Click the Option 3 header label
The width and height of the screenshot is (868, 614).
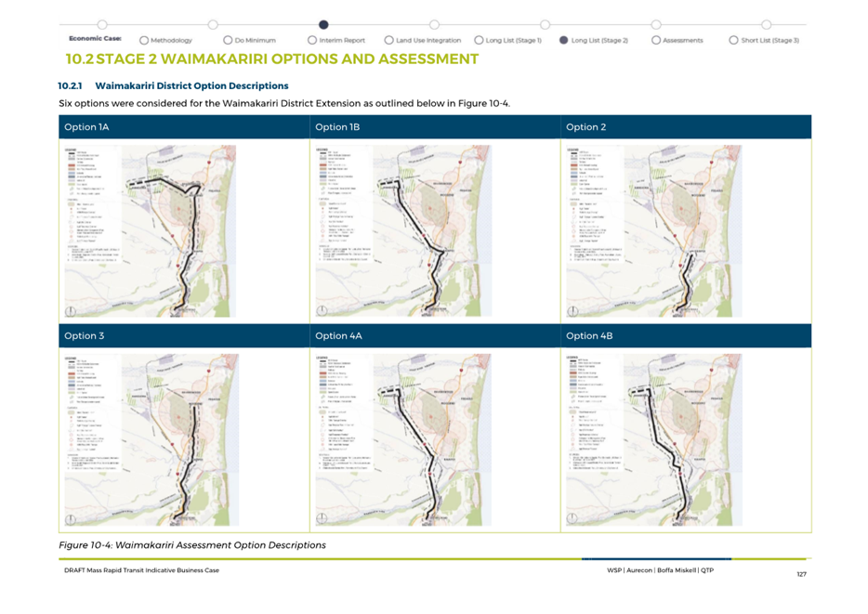(85, 335)
